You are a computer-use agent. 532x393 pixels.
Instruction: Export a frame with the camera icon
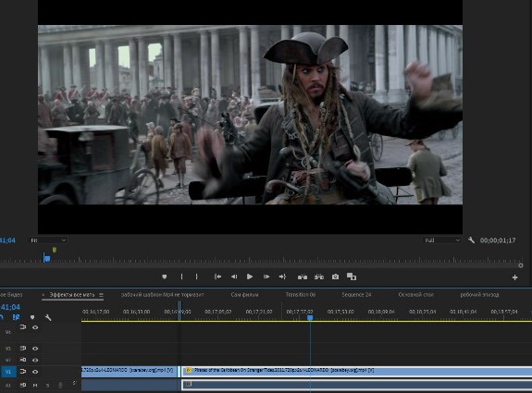(335, 277)
